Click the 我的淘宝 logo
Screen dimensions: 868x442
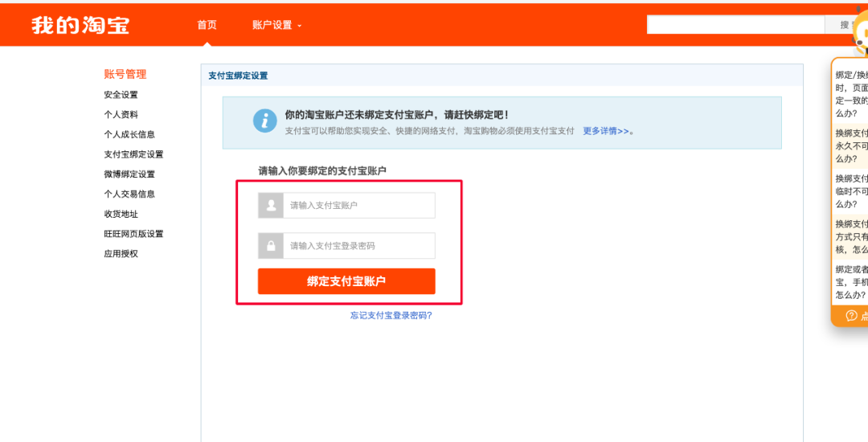coord(80,25)
